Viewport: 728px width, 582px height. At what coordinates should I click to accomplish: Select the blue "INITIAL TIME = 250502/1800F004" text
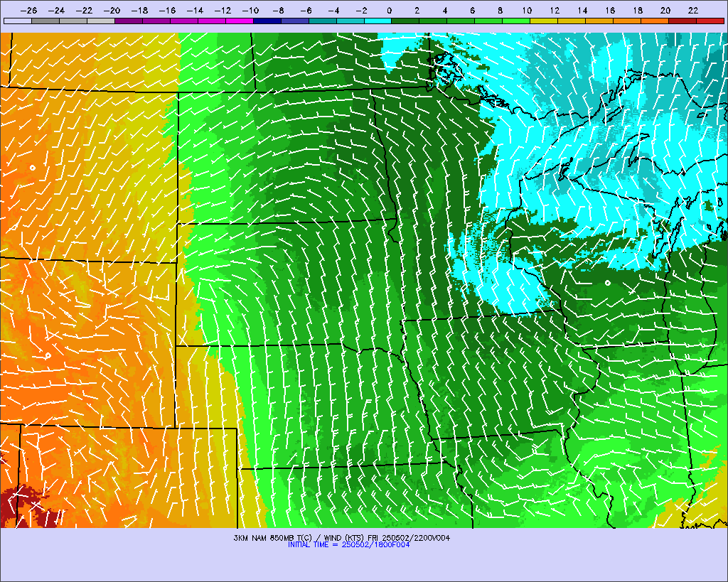pos(348,545)
